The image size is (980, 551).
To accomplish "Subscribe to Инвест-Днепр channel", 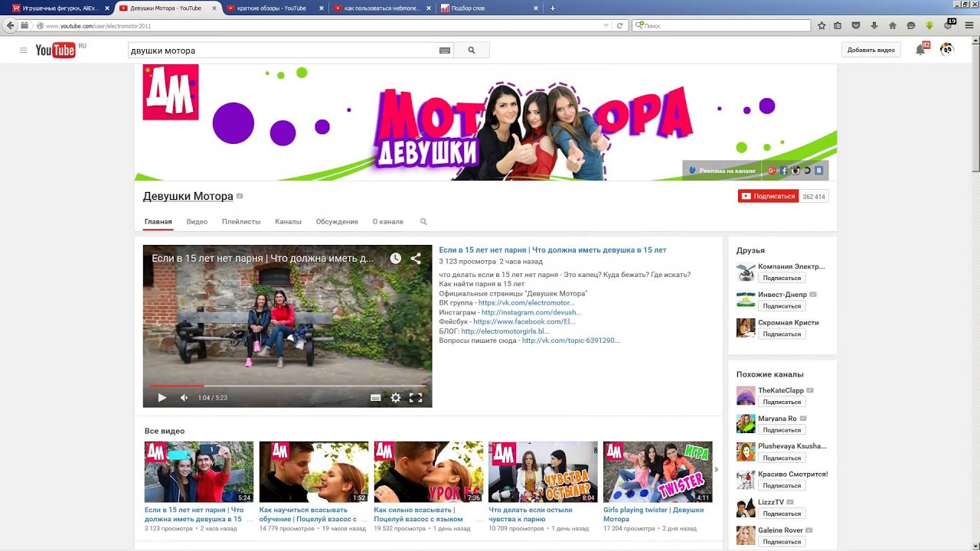I will click(x=782, y=306).
